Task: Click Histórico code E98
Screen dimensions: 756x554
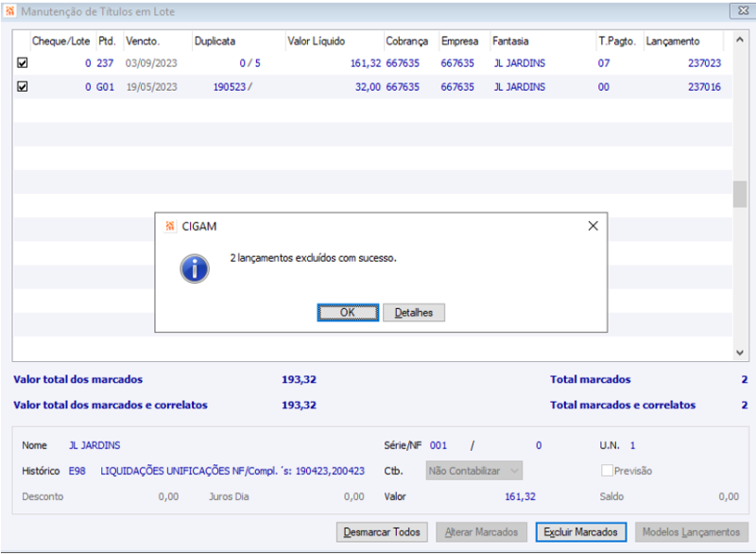Action: click(x=77, y=471)
